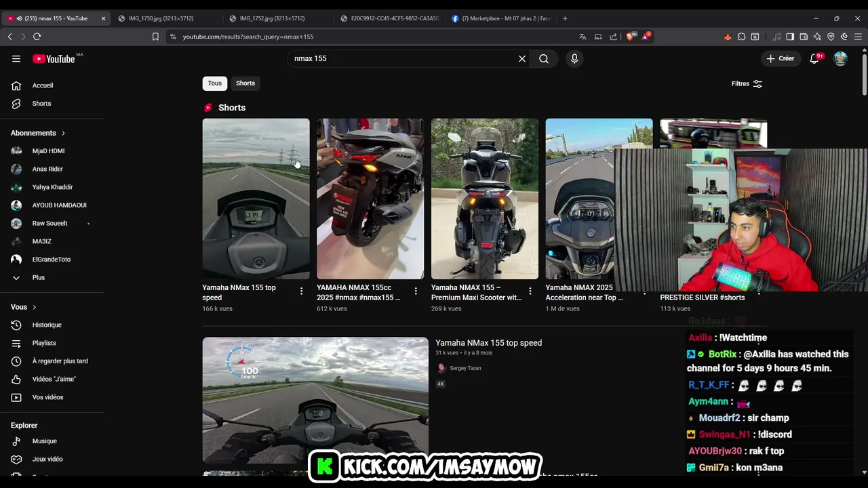
Task: Open options for 'Premium Maxi Scooter' short
Action: (531, 291)
